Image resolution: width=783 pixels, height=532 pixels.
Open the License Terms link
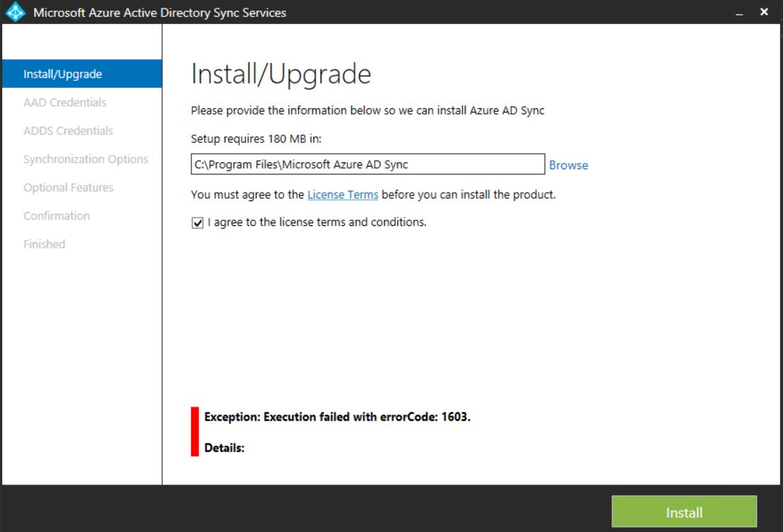342,195
